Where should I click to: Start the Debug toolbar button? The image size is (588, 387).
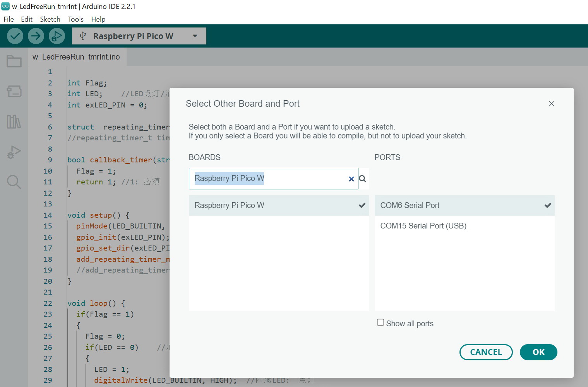point(57,36)
